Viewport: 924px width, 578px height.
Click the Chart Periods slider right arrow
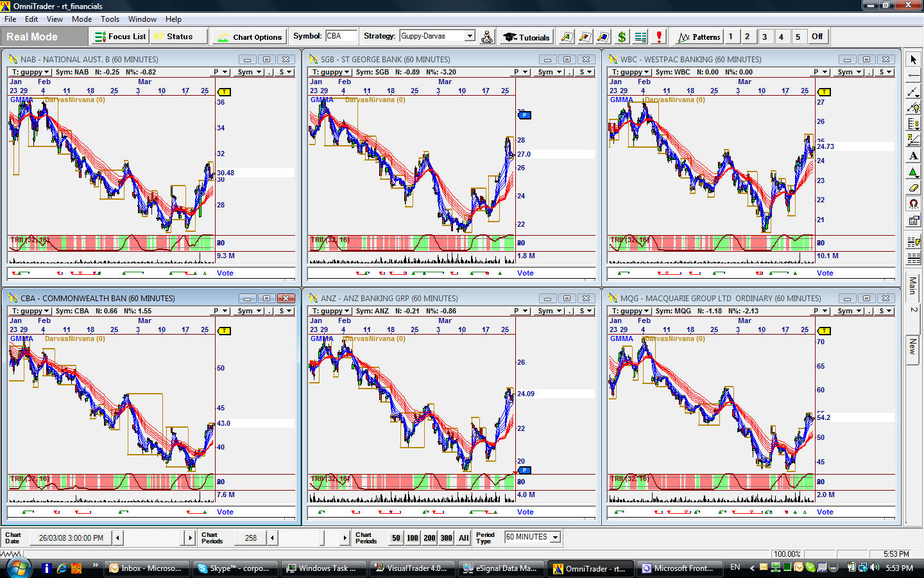(345, 538)
